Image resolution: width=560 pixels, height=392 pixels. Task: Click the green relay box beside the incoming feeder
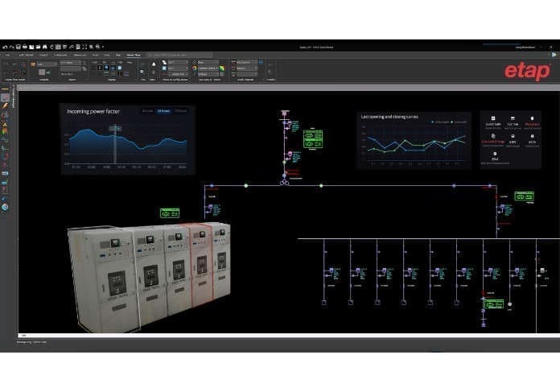tap(312, 138)
